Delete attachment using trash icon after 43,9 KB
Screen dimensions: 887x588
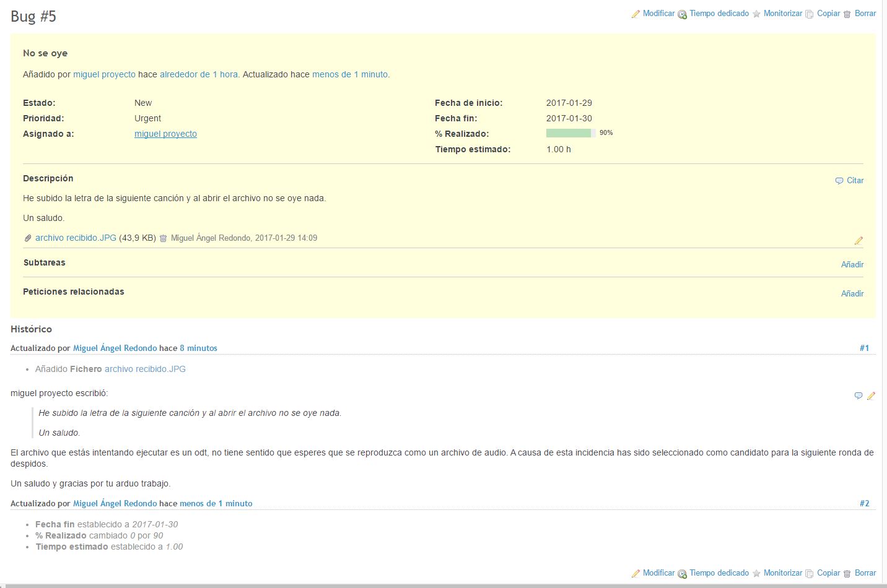point(164,238)
